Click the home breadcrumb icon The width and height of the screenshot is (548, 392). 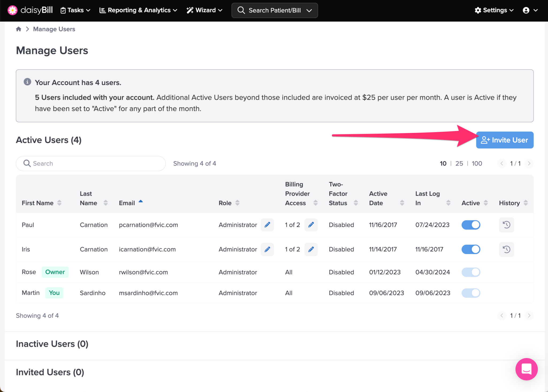click(x=18, y=29)
